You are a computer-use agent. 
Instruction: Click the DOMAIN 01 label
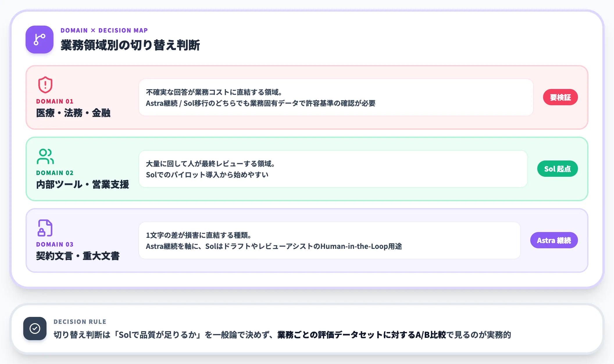pos(55,101)
